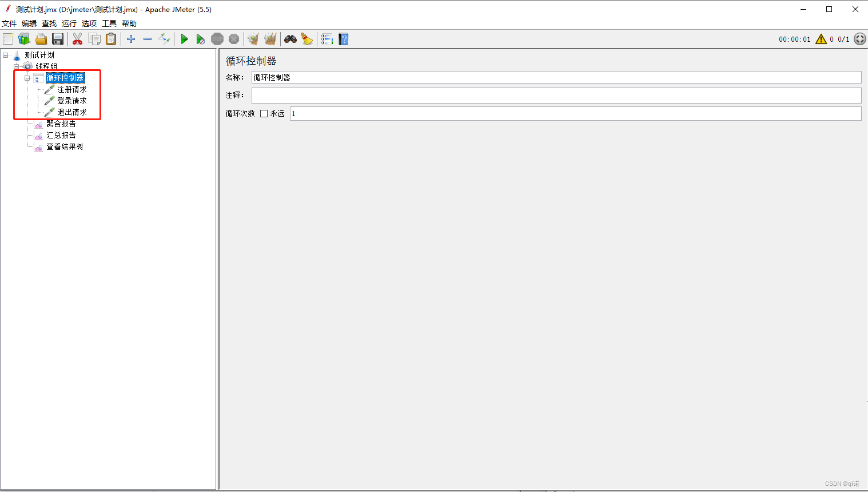Image resolution: width=868 pixels, height=492 pixels.
Task: Click the Open file folder icon
Action: [x=41, y=39]
